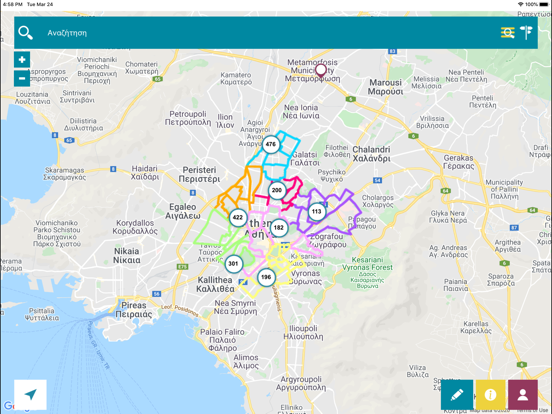Tap the Marousi map label
Viewport: 552px width, 414px height.
pyautogui.click(x=385, y=87)
